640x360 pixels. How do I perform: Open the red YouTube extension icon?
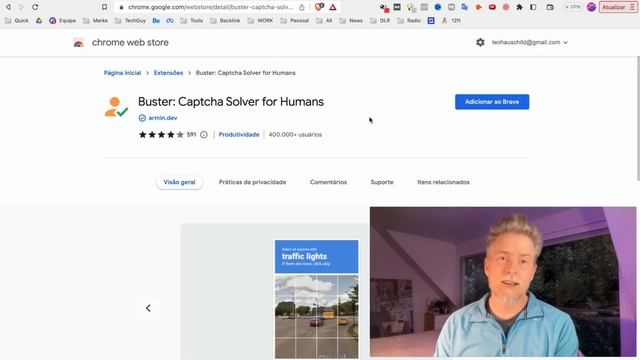(492, 7)
